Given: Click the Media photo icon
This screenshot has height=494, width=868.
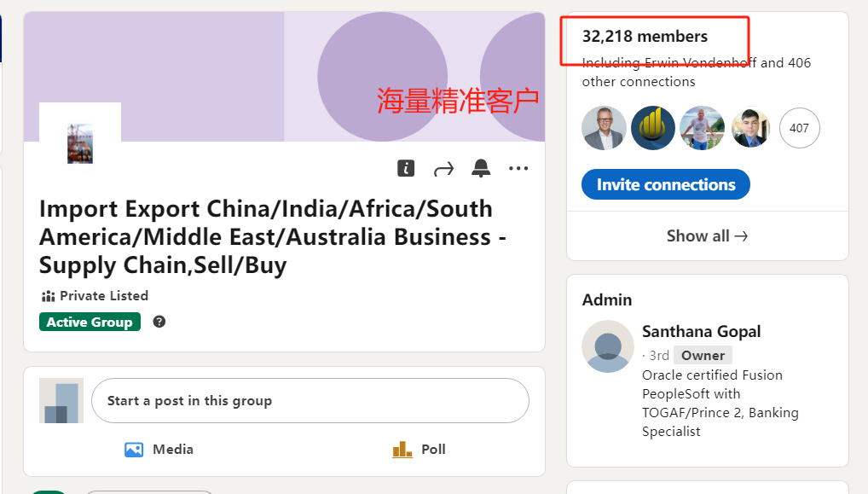Looking at the screenshot, I should (134, 450).
